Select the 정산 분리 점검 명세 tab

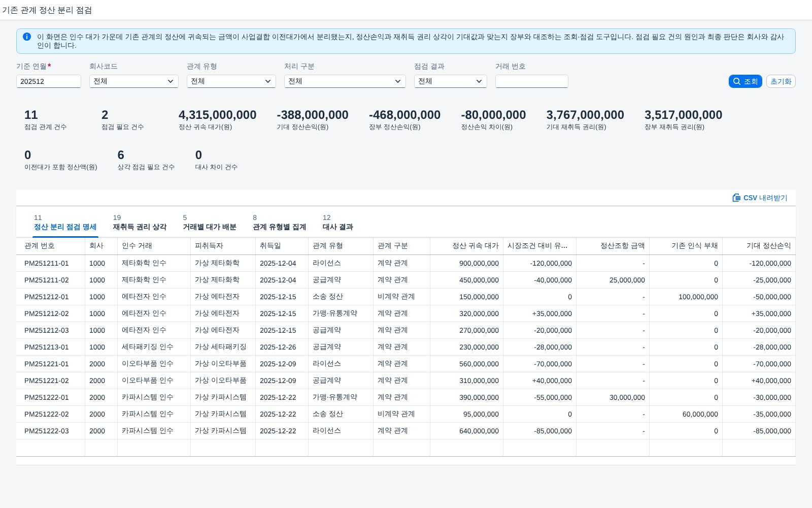pyautogui.click(x=65, y=223)
